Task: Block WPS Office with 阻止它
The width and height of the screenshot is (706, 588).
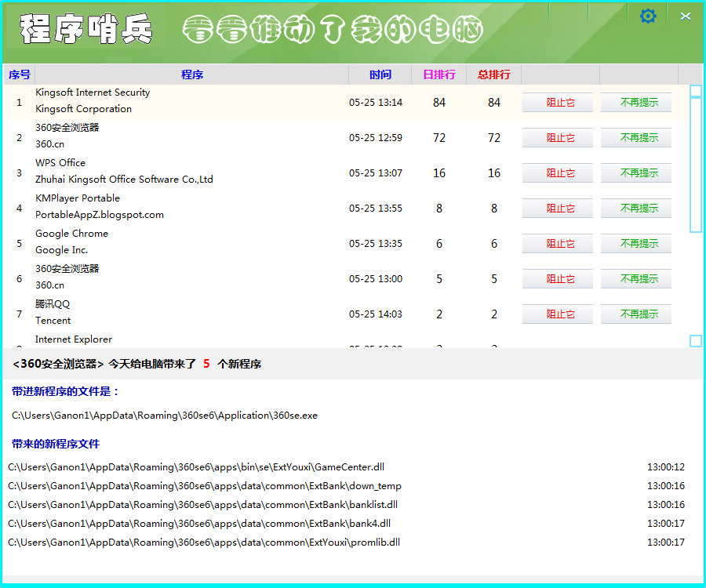Action: tap(558, 173)
